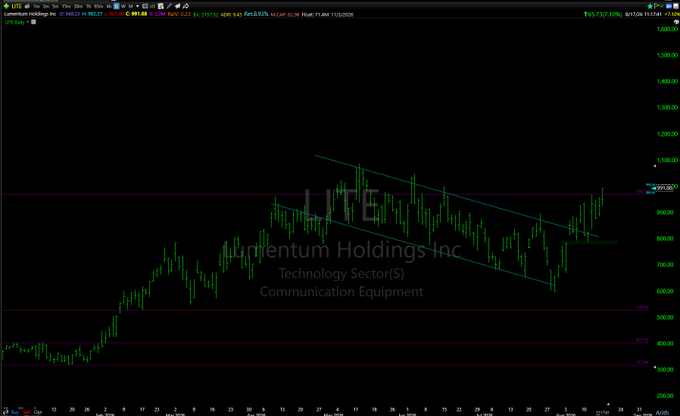The image size is (680, 416).
Task: Switch to the M monthly timeframe
Action: click(131, 6)
